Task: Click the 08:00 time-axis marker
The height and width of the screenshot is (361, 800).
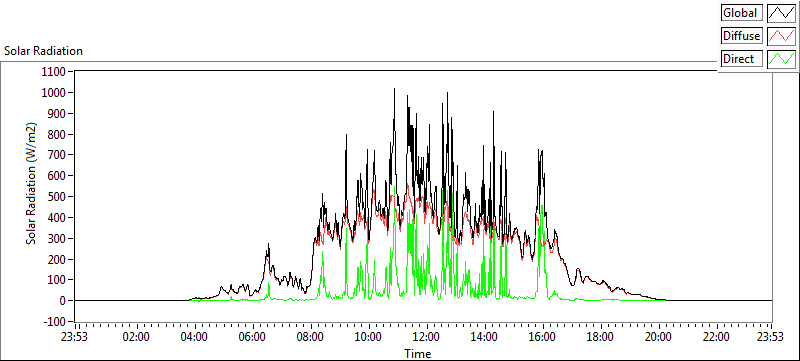Action: coord(310,337)
